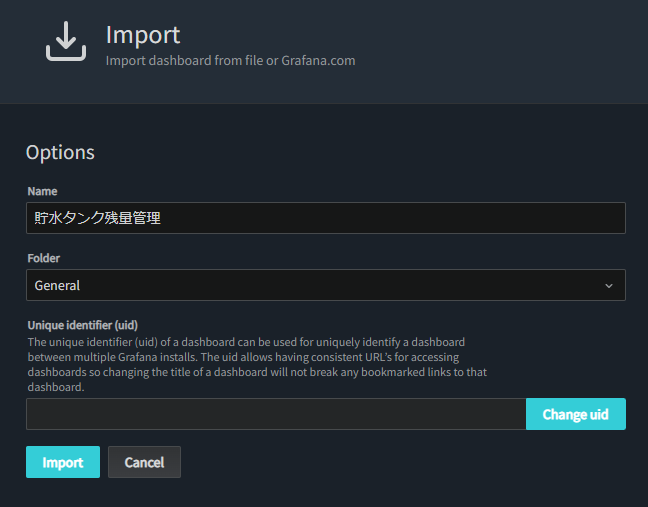
Task: Select the General folder value text
Action: point(57,285)
